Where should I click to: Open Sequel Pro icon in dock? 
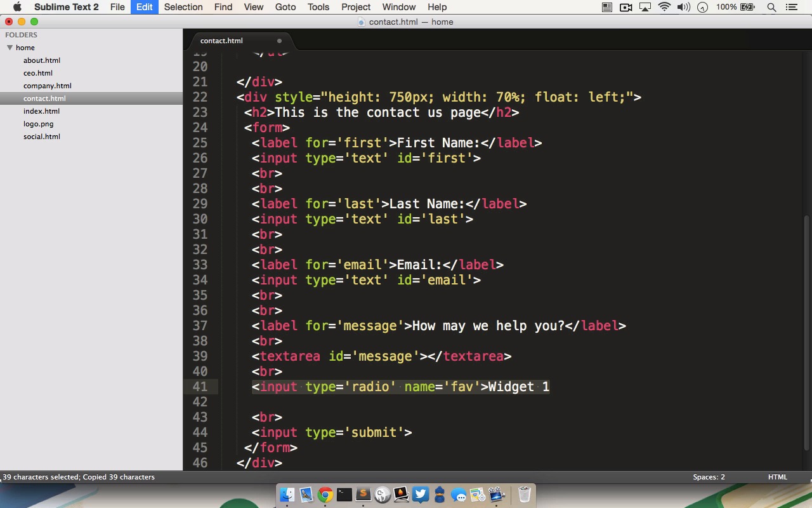click(383, 495)
